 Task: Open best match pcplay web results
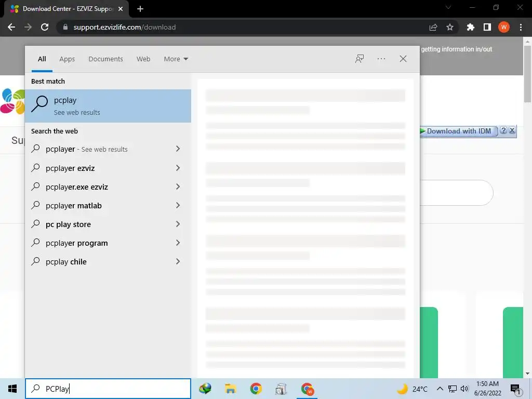(x=108, y=106)
